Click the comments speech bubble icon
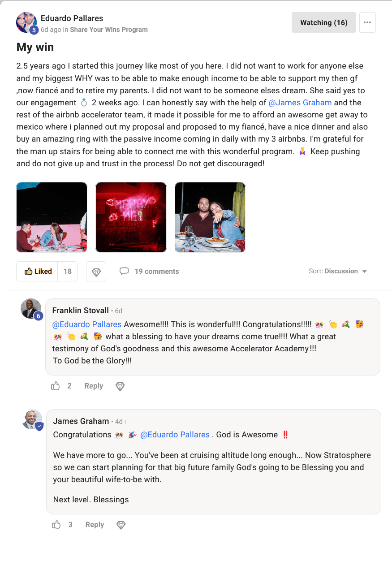 [124, 271]
